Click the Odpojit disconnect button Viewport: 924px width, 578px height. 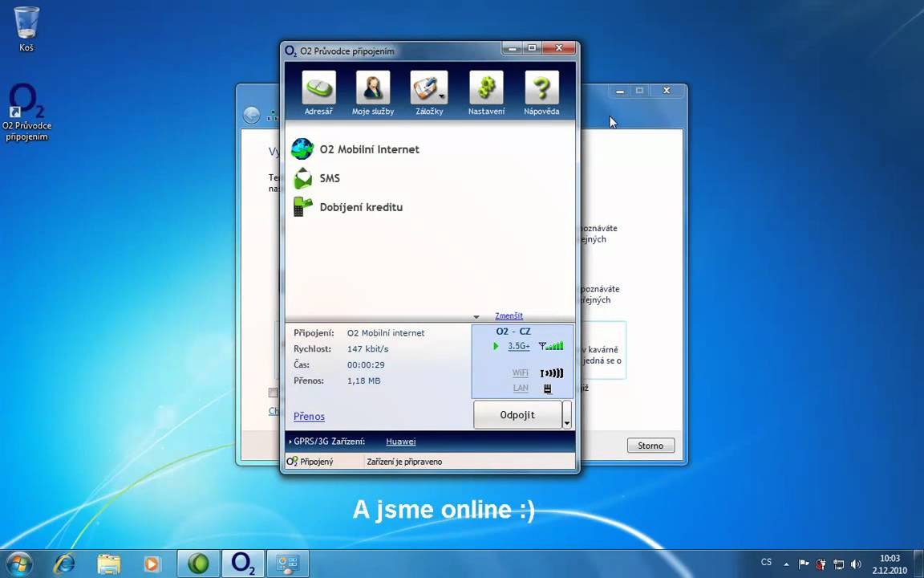tap(517, 414)
